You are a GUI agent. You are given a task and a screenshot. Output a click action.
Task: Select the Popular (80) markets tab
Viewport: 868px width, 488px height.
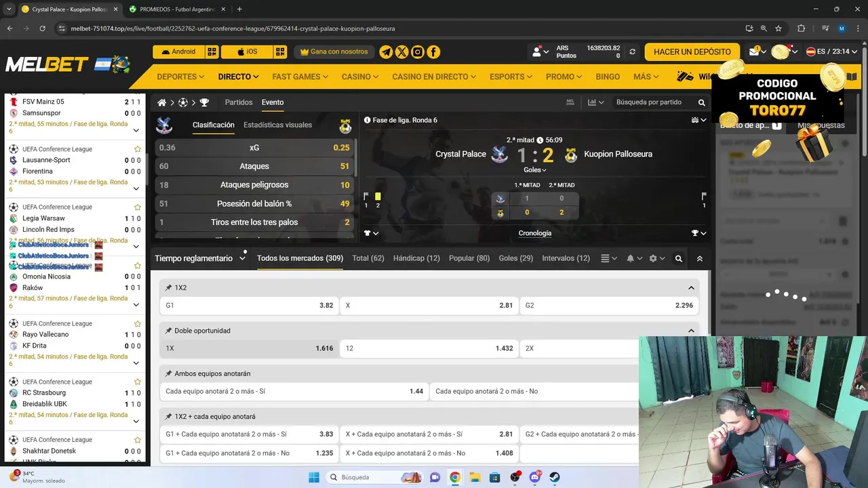[x=469, y=258]
